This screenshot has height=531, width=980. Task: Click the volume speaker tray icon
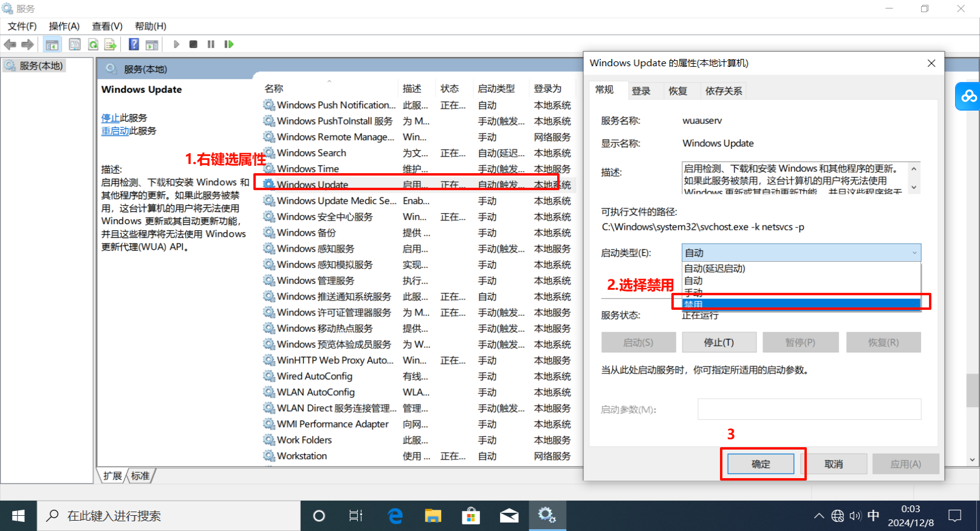click(855, 516)
